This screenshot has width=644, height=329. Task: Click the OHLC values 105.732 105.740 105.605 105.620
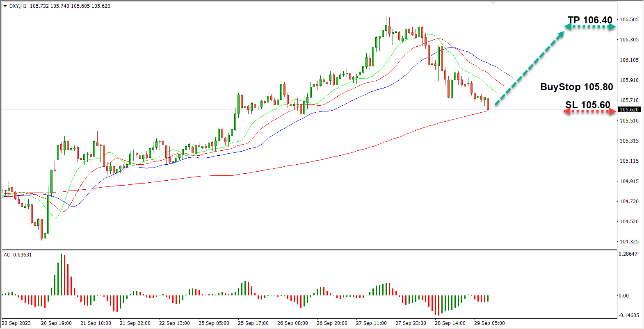coord(70,6)
